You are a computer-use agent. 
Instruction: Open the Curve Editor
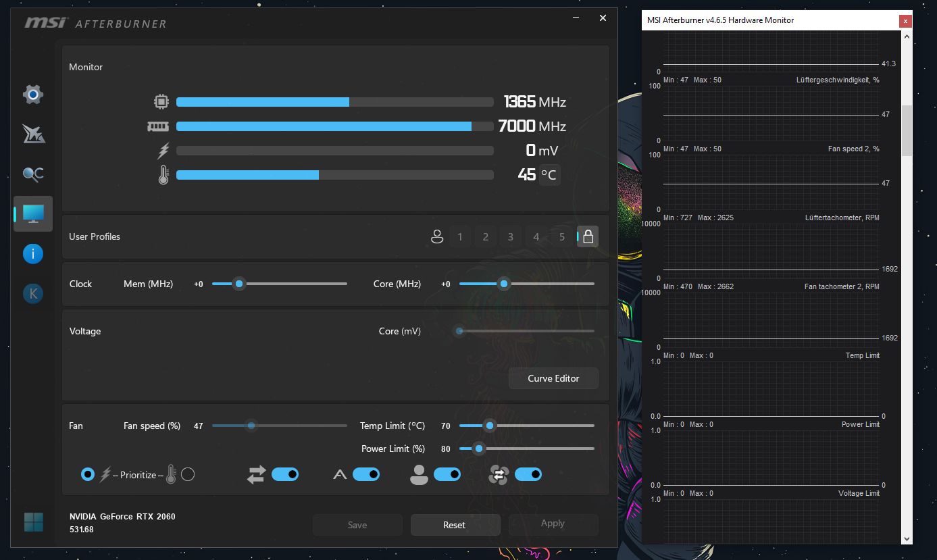coord(553,378)
